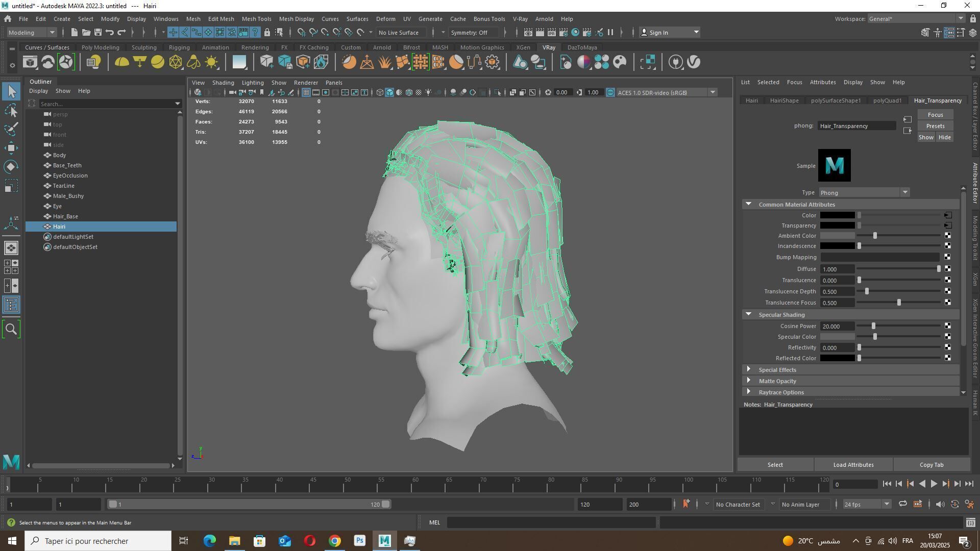Click the pause IPR render icon
This screenshot has height=551, width=980.
point(610,33)
